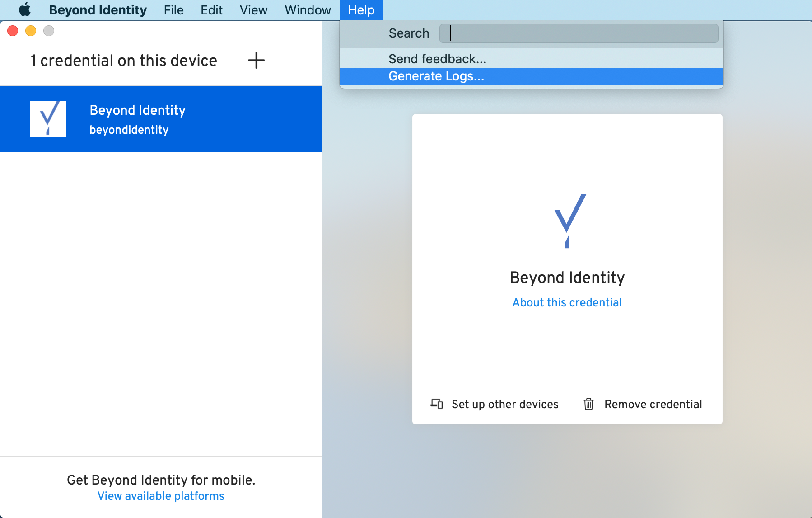This screenshot has width=812, height=518.
Task: Open the Beyond Identity application menu
Action: (x=98, y=10)
